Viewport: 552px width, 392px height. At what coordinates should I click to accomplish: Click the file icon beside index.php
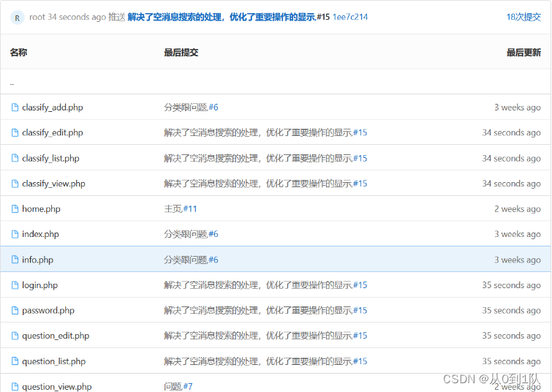pos(15,234)
